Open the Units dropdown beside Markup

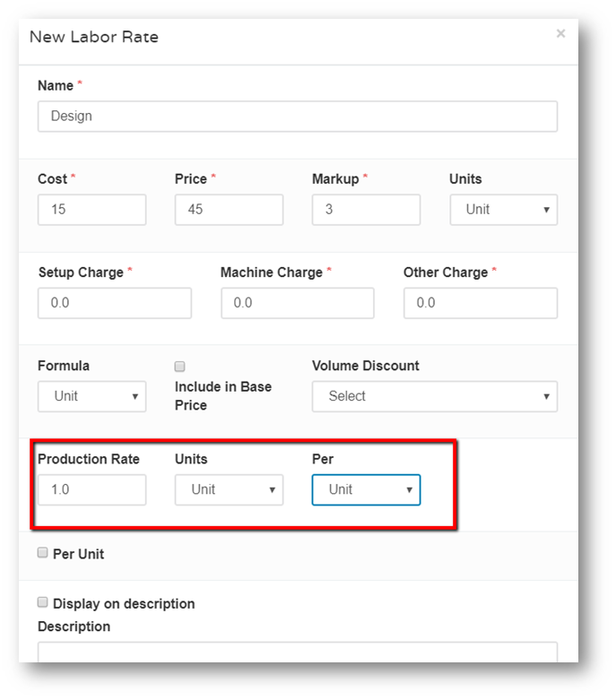coord(503,210)
